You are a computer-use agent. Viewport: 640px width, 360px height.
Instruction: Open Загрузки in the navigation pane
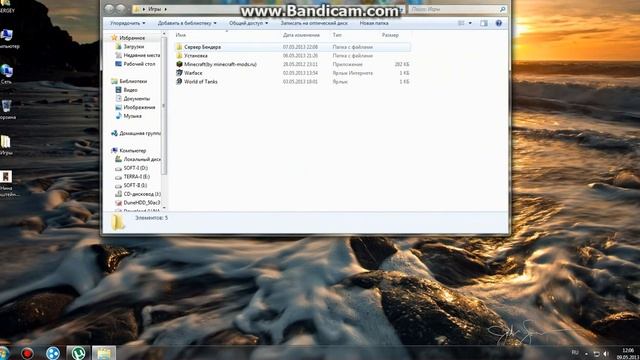click(x=133, y=47)
